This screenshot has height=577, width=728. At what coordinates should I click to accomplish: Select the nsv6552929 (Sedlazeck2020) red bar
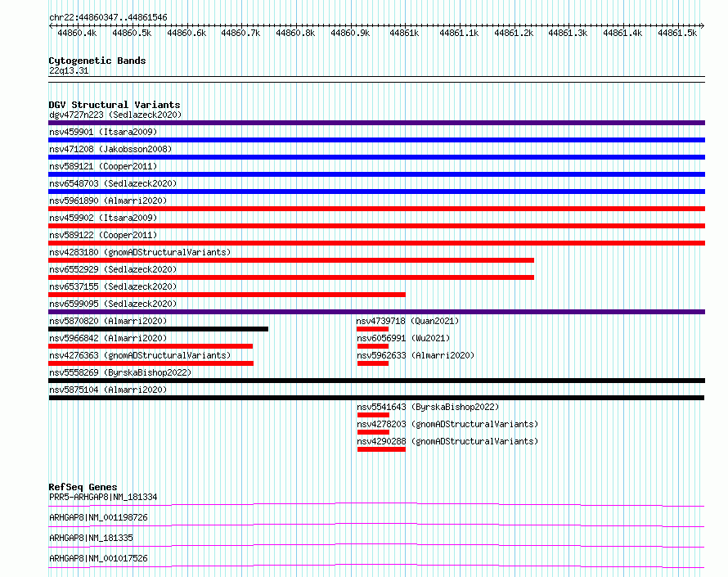pos(291,277)
